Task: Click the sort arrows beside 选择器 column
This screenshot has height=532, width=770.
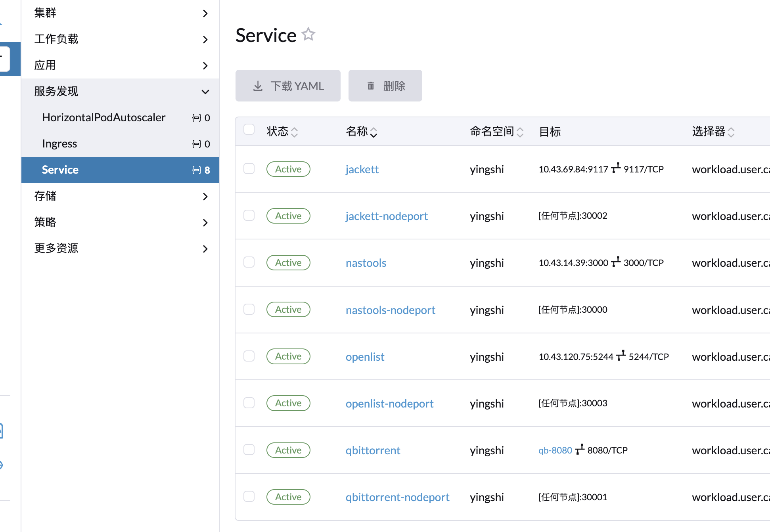Action: tap(731, 132)
